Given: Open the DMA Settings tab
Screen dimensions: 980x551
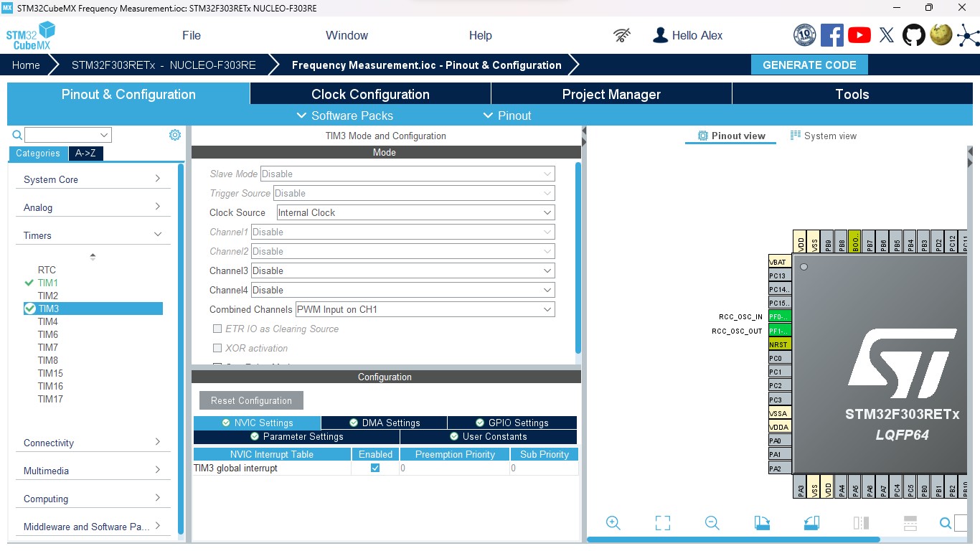Looking at the screenshot, I should [x=384, y=423].
